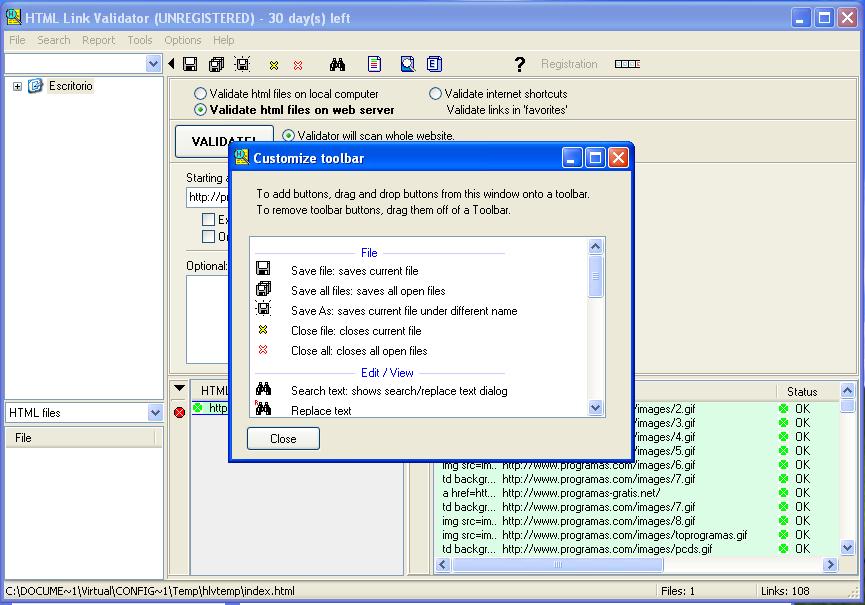This screenshot has height=605, width=865.
Task: Select the Close file icon in Customize list
Action: (x=263, y=330)
